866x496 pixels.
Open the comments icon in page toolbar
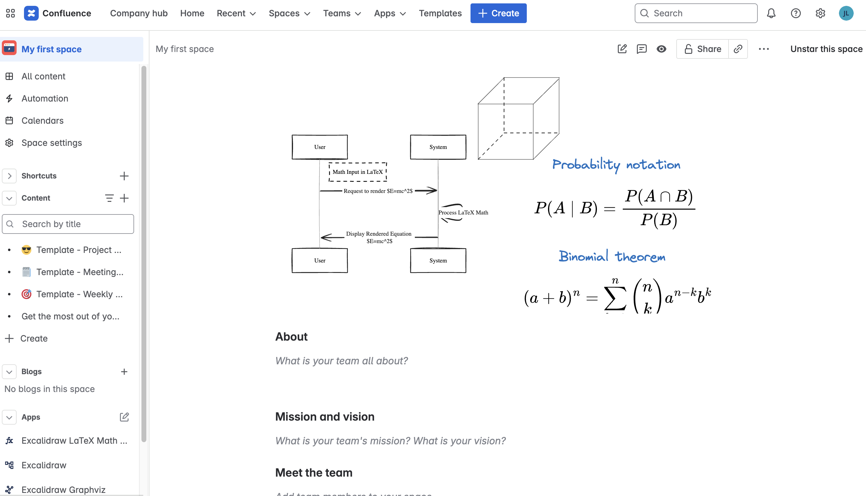coord(642,49)
